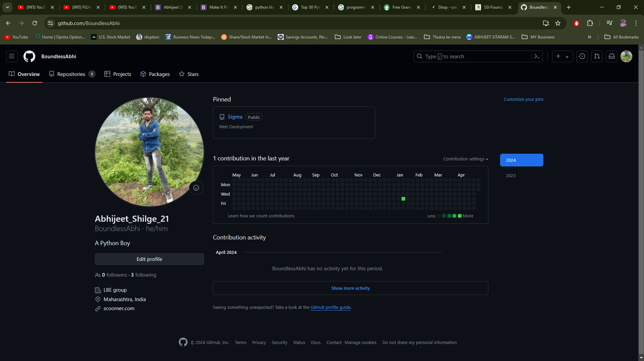The width and height of the screenshot is (644, 361).
Task: Bookmark this page with star icon
Action: pos(558,23)
